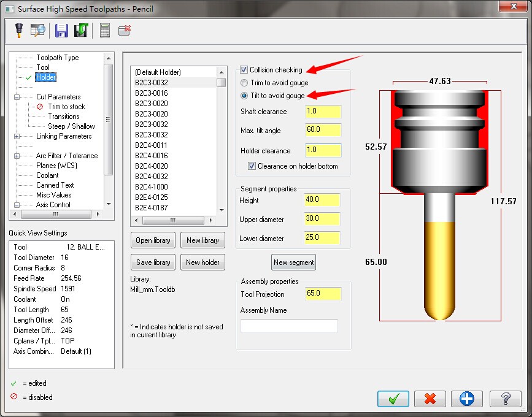Click tree panel scroll down arrow
Image resolution: width=532 pixels, height=417 pixels.
point(109,204)
